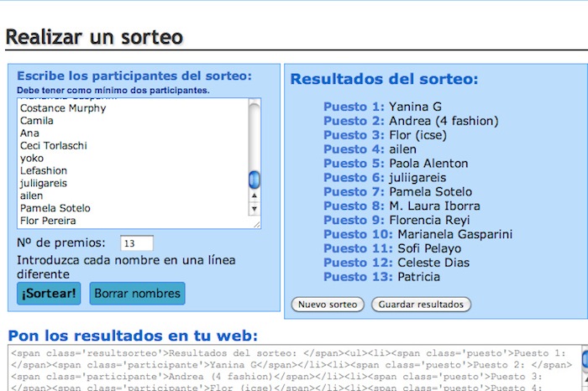
Task: Save the draw with Guardar resultados
Action: pos(421,305)
